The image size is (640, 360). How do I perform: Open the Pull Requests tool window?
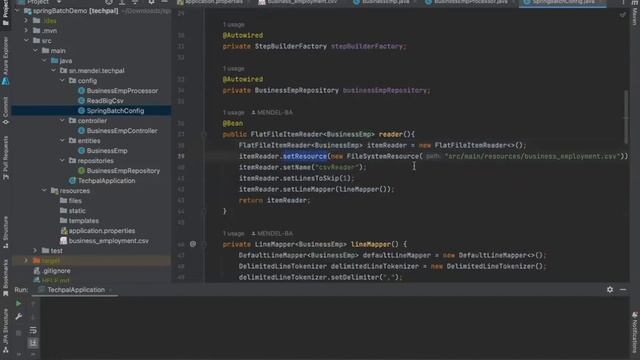tap(5, 158)
